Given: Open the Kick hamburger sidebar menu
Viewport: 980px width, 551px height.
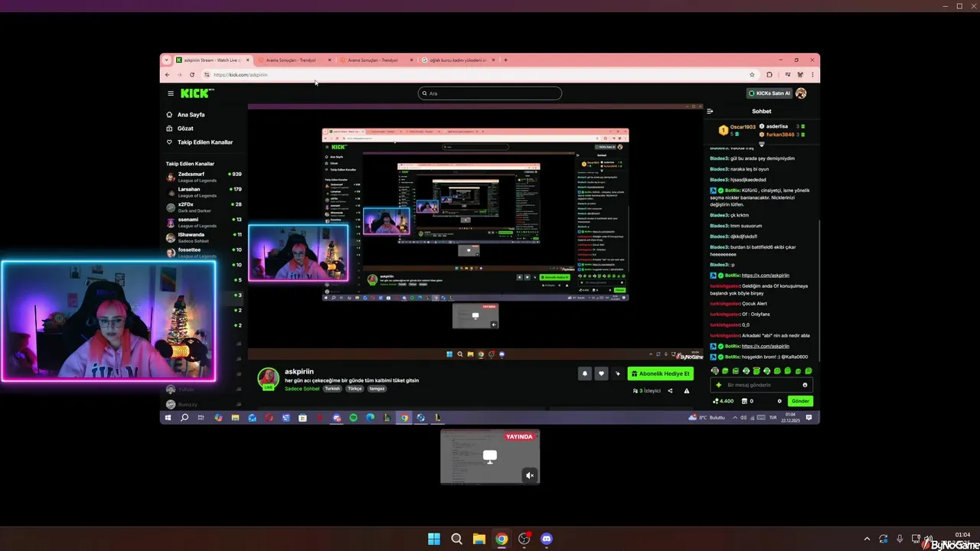Looking at the screenshot, I should tap(171, 93).
